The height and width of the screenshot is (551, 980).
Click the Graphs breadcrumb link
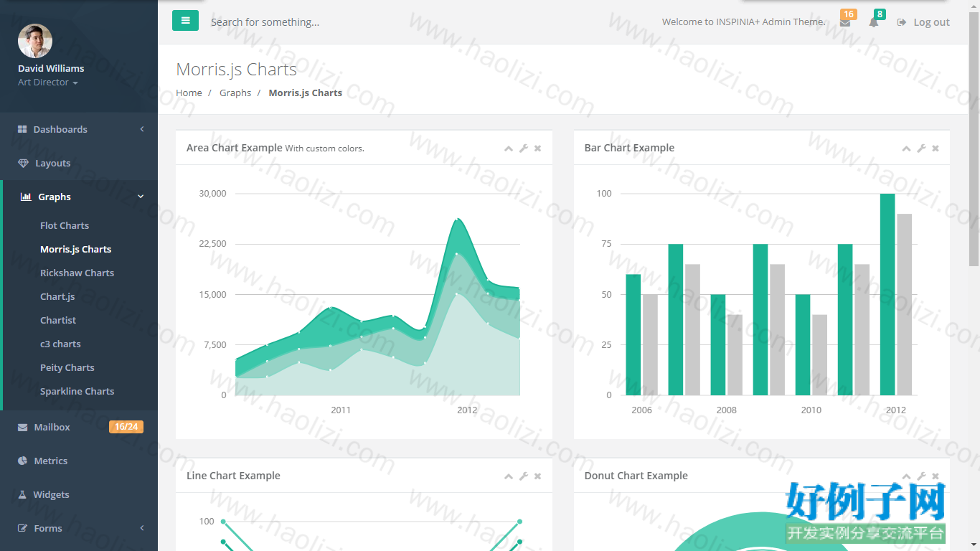235,93
